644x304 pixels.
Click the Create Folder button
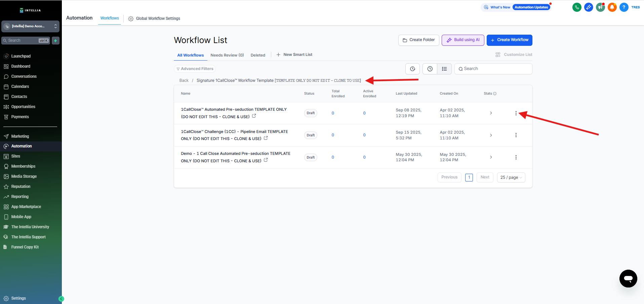[419, 40]
